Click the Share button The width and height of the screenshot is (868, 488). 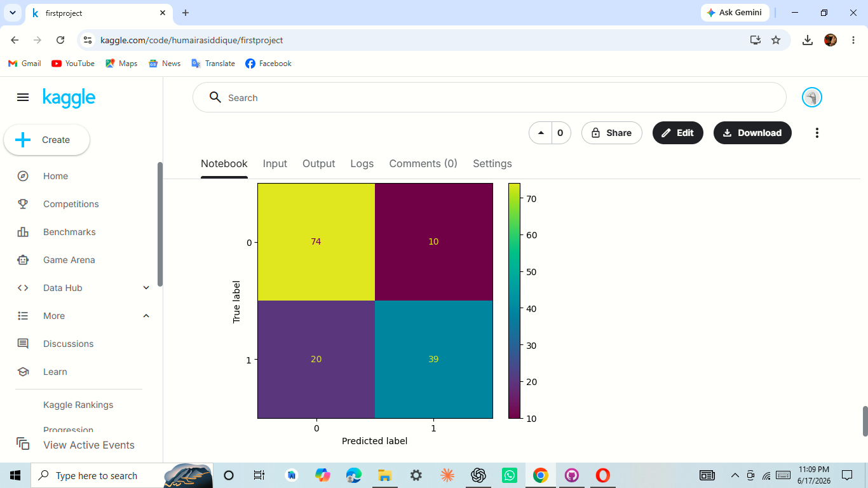(611, 133)
